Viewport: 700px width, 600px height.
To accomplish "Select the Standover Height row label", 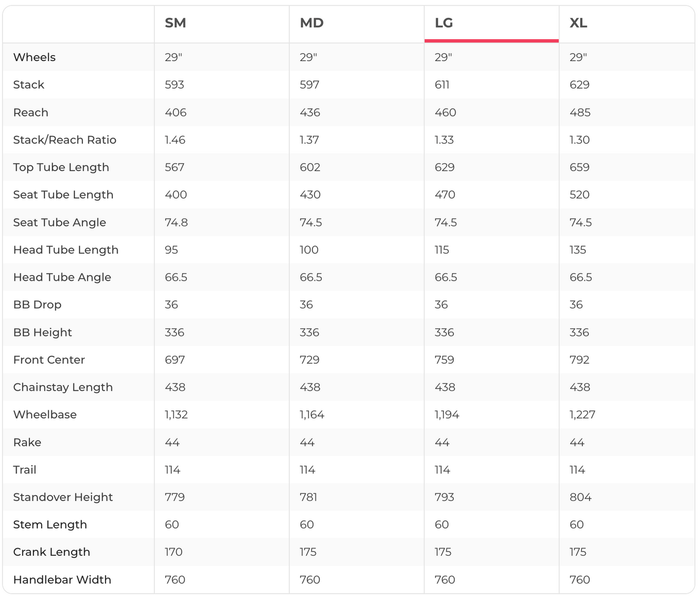I will click(63, 497).
